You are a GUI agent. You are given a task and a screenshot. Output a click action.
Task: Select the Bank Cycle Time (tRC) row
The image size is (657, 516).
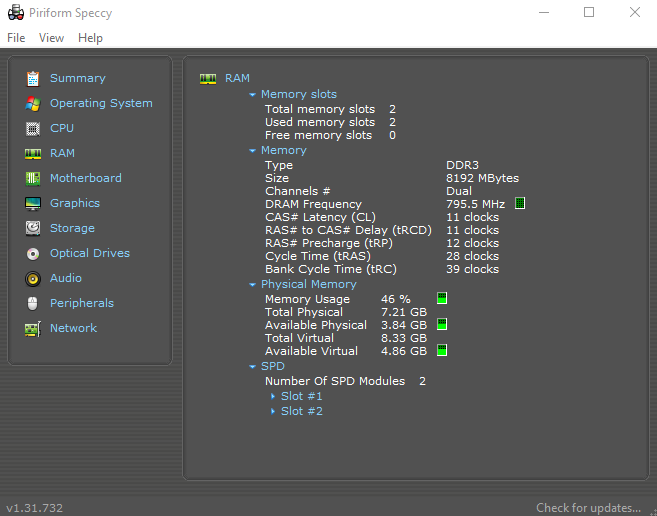point(382,269)
